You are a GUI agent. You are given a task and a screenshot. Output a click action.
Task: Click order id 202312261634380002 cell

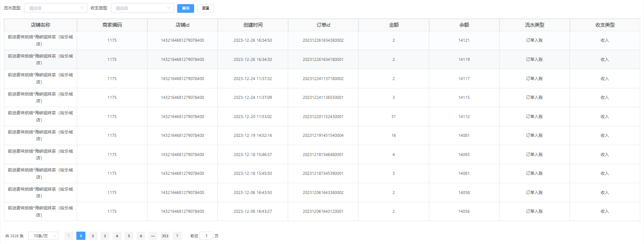click(x=323, y=40)
